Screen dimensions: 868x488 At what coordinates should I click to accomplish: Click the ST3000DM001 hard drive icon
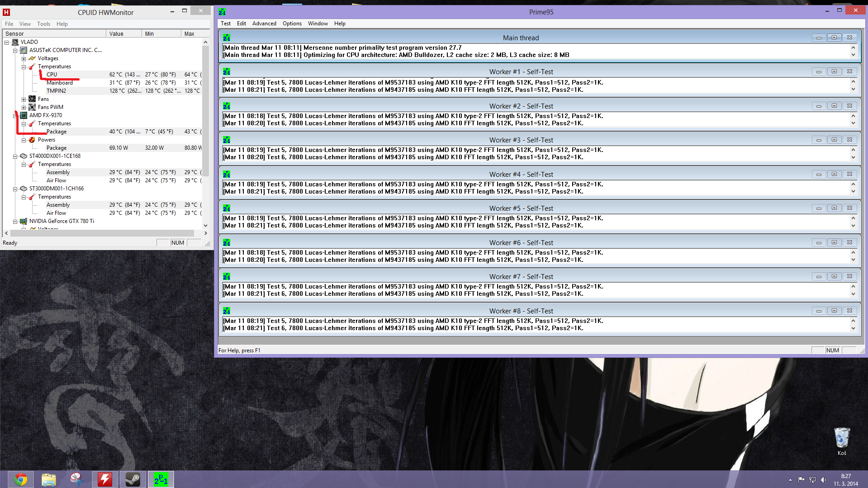point(24,189)
